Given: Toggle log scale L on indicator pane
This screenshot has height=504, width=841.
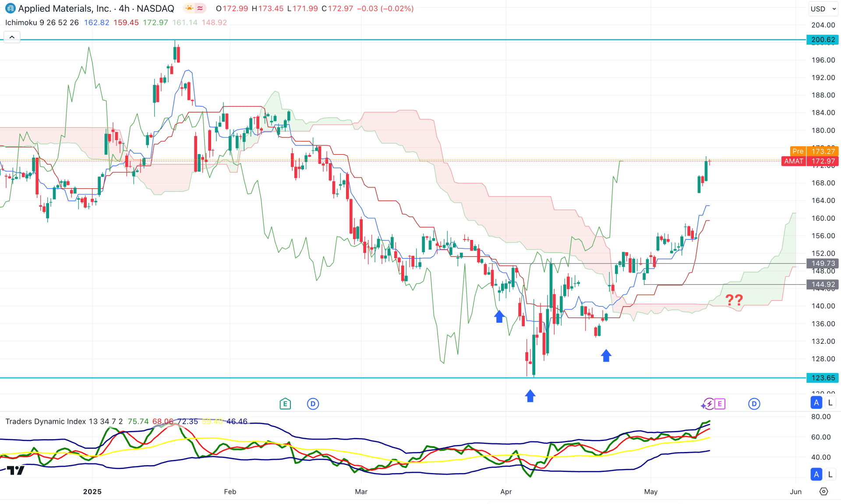Looking at the screenshot, I should [830, 474].
